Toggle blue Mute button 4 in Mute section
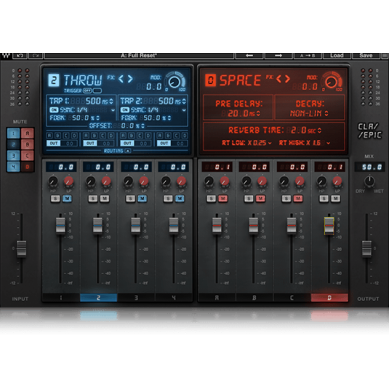The width and height of the screenshot is (389, 389). [13, 167]
